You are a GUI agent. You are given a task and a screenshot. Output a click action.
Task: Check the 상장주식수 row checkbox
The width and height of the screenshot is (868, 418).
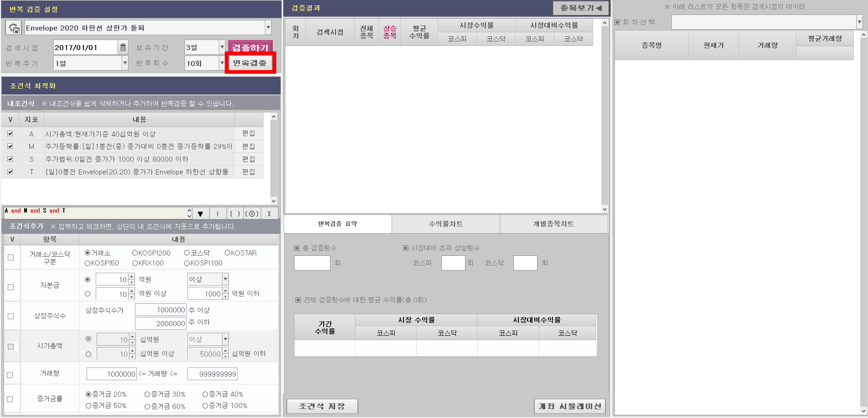coord(11,316)
